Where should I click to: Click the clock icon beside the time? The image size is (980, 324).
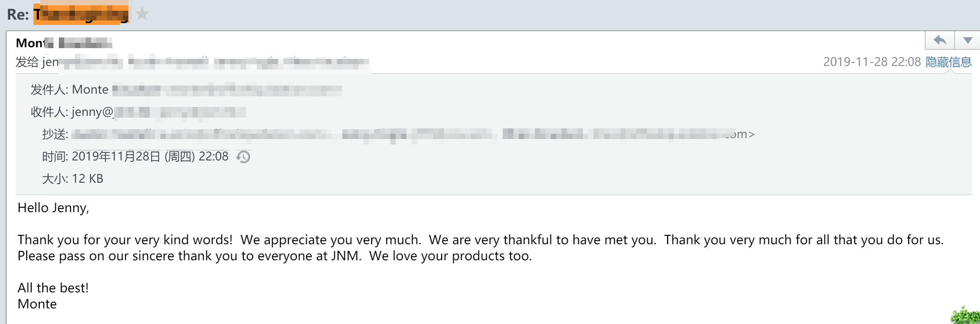(x=243, y=157)
